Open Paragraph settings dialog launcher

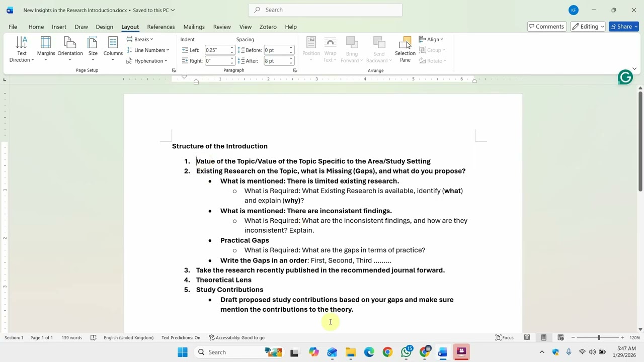click(x=294, y=70)
